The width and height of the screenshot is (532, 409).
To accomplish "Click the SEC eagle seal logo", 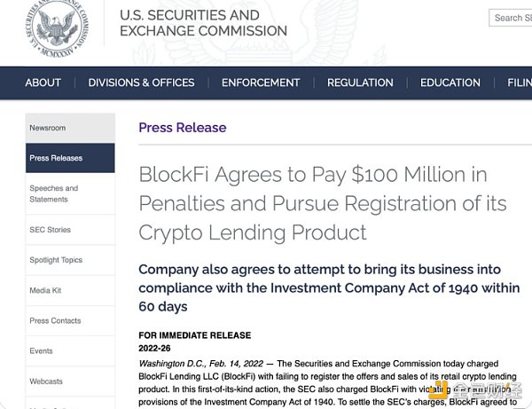I will point(57,28).
